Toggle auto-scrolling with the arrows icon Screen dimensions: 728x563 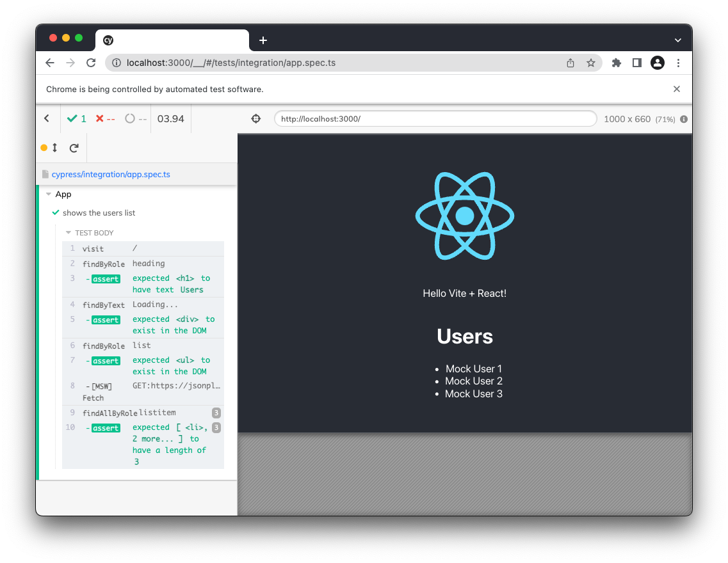[54, 148]
